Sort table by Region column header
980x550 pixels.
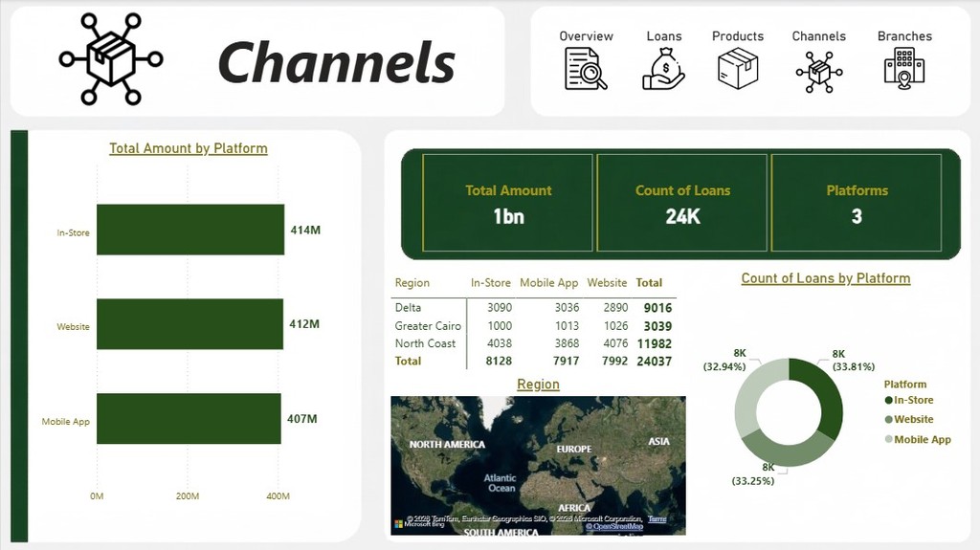tap(412, 282)
